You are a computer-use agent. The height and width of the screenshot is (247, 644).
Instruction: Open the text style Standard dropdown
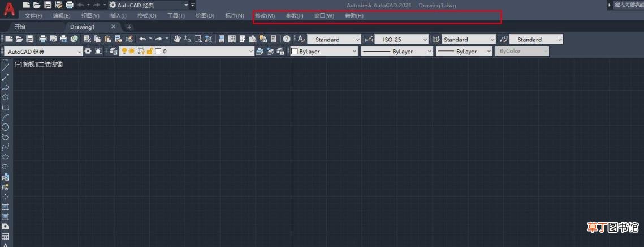pyautogui.click(x=334, y=40)
